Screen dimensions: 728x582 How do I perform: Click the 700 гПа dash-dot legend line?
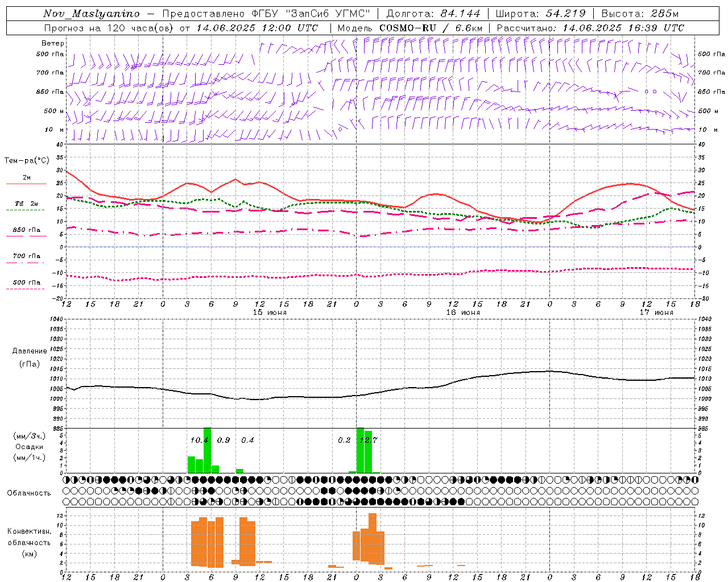[x=25, y=263]
